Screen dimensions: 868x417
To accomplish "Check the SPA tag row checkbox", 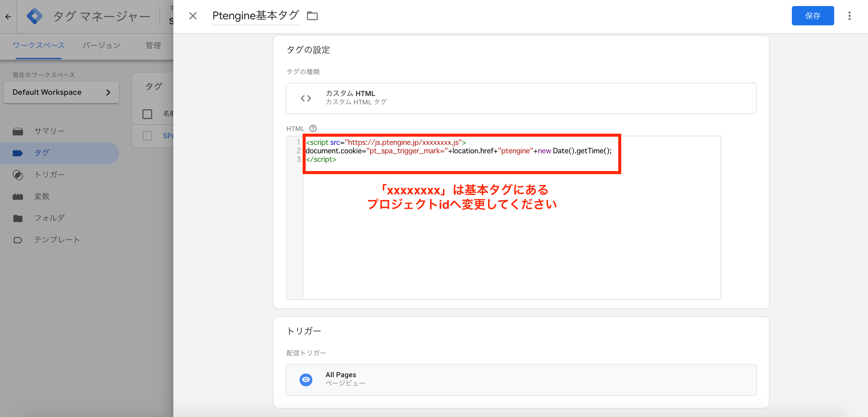I will [147, 136].
